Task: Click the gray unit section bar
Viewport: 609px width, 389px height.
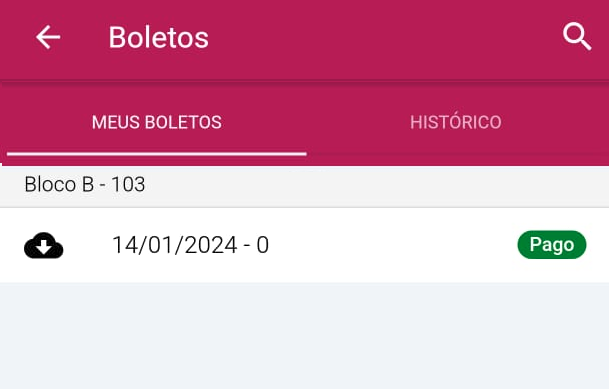Action: click(x=304, y=186)
